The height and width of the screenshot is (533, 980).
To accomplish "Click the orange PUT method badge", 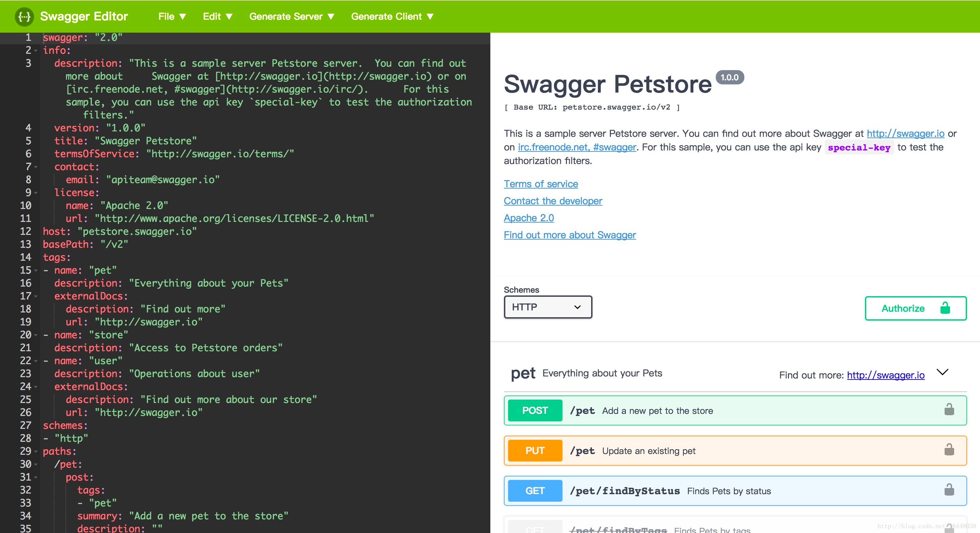I will coord(535,451).
